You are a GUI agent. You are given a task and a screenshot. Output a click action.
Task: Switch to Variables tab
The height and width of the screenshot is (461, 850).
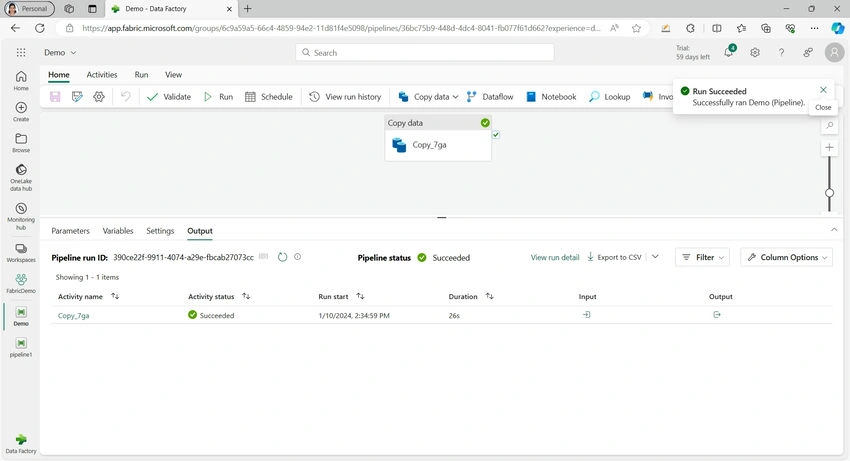118,230
